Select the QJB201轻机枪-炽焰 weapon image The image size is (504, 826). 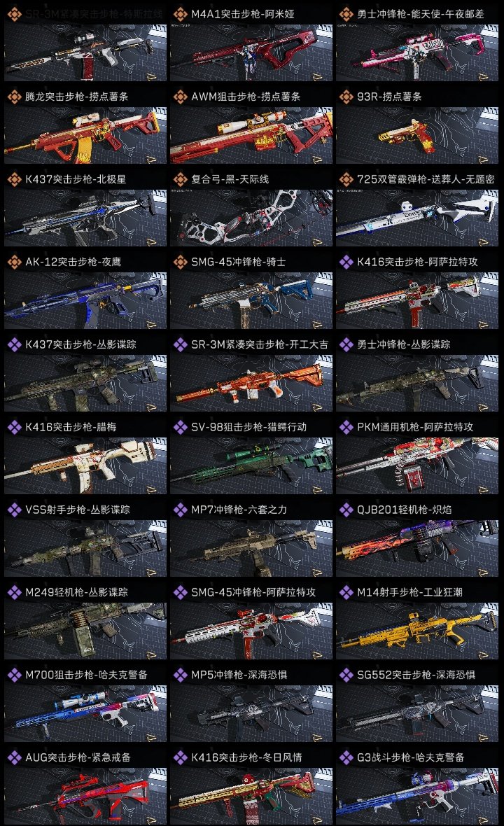click(417, 548)
